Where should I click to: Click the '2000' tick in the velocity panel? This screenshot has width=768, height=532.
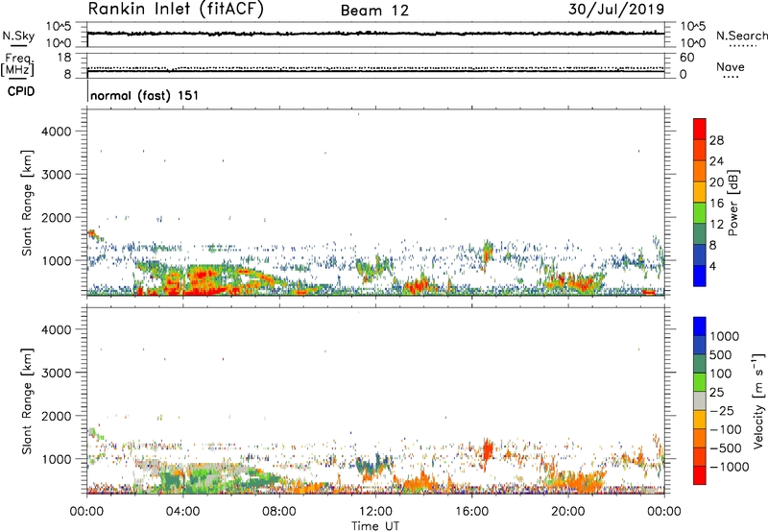[57, 416]
